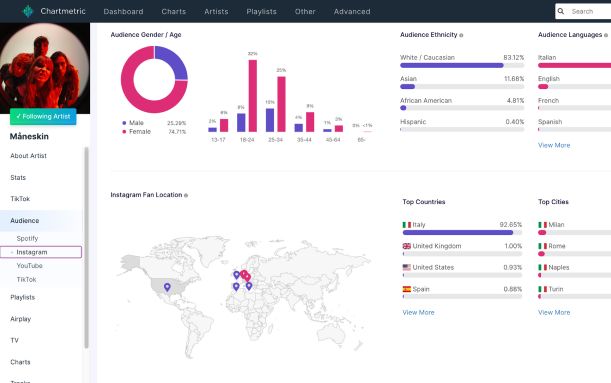Click the map pin over the United States
Image resolution: width=611 pixels, height=383 pixels.
167,287
